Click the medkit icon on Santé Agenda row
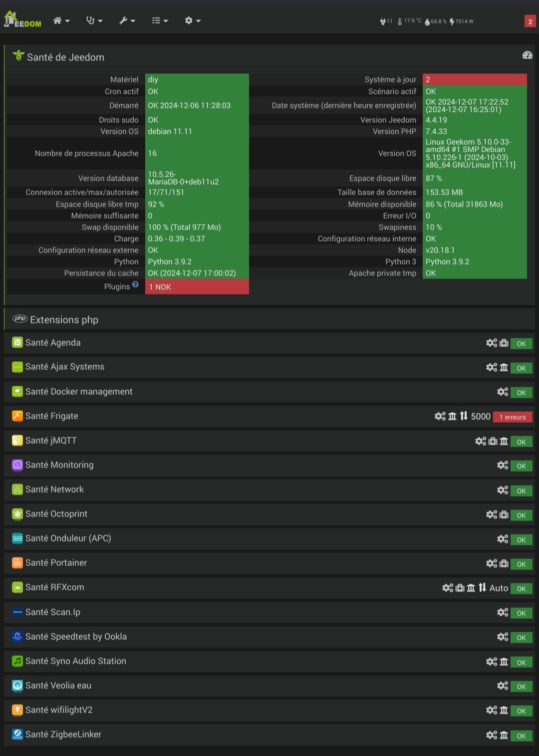This screenshot has width=539, height=756. click(x=504, y=343)
